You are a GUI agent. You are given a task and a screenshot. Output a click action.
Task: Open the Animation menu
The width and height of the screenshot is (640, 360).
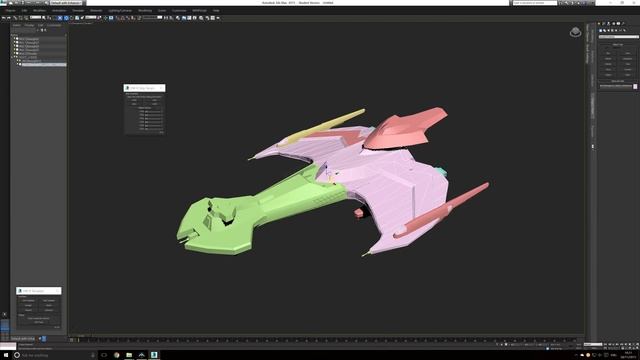pos(59,11)
